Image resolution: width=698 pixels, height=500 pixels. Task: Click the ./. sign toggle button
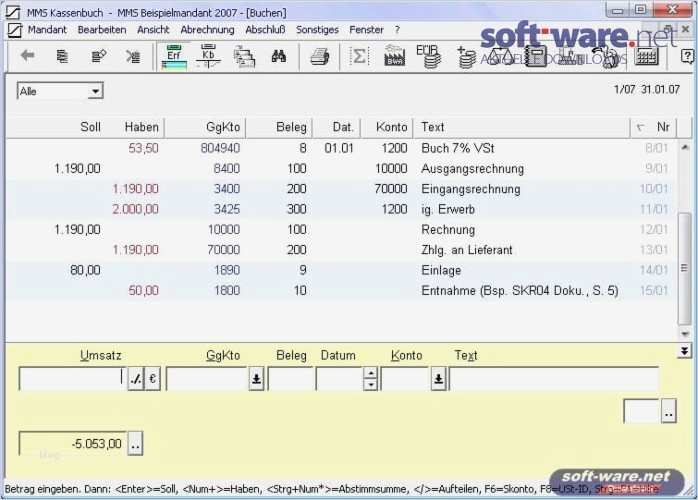click(x=136, y=378)
